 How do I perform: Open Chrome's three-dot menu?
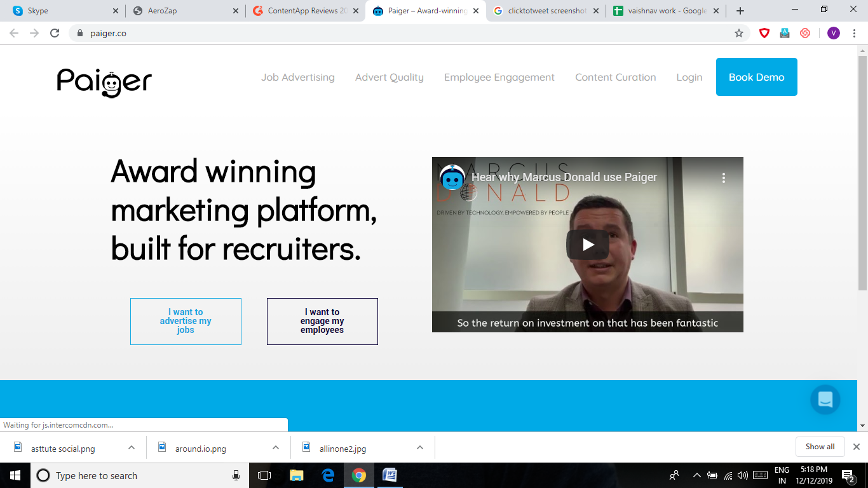coord(854,33)
